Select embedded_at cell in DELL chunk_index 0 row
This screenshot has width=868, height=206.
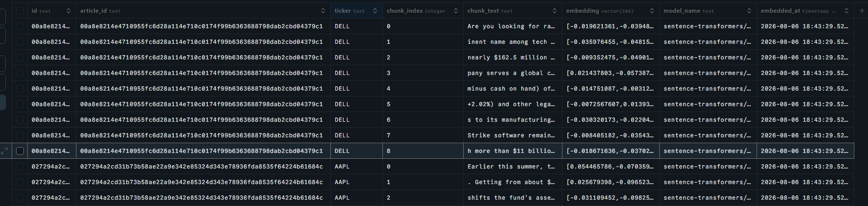tap(805, 26)
